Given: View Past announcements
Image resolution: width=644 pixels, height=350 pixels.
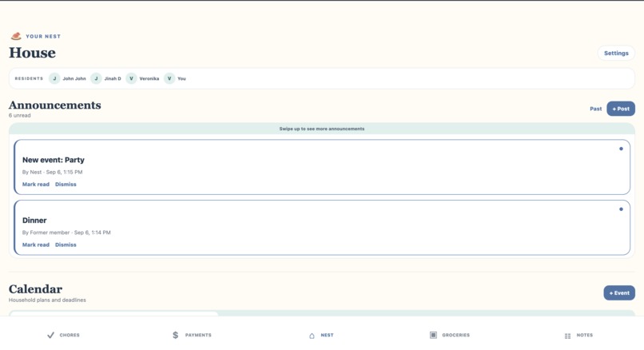Looking at the screenshot, I should [595, 109].
